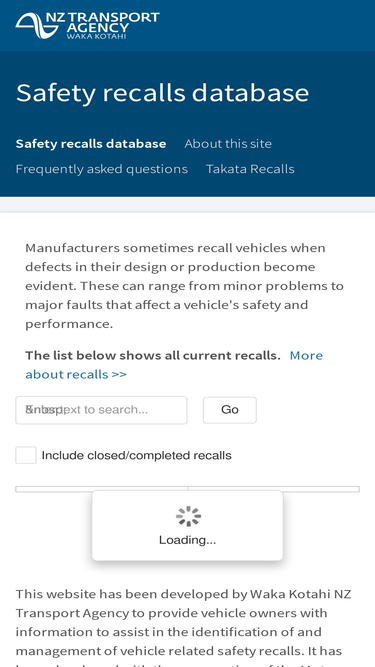The image size is (375, 667).
Task: Click the Waka Kotahi text under logo
Action: [96, 36]
